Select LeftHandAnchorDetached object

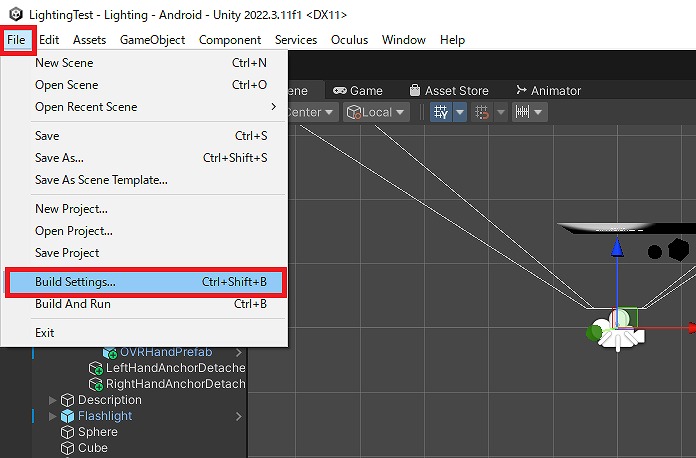pyautogui.click(x=175, y=368)
